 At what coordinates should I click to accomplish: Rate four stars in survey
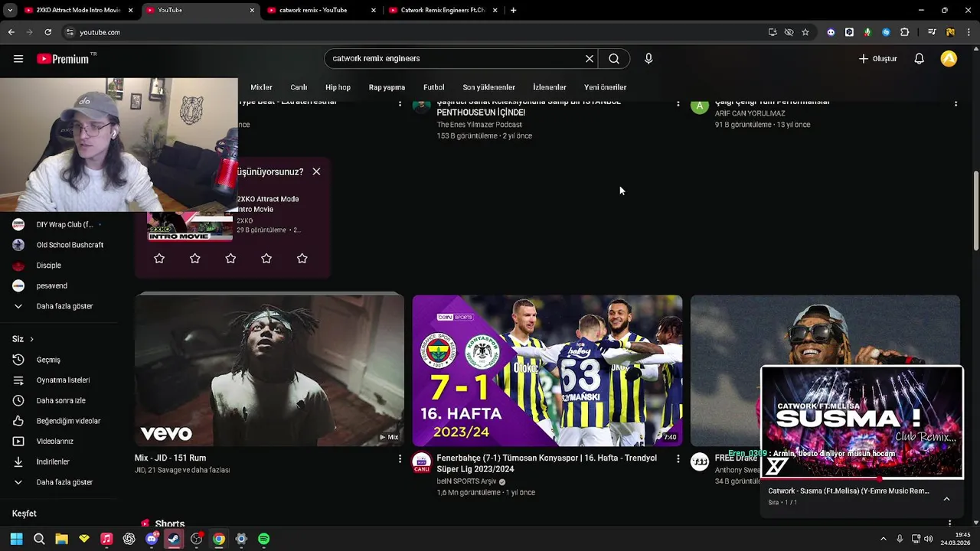tap(266, 259)
